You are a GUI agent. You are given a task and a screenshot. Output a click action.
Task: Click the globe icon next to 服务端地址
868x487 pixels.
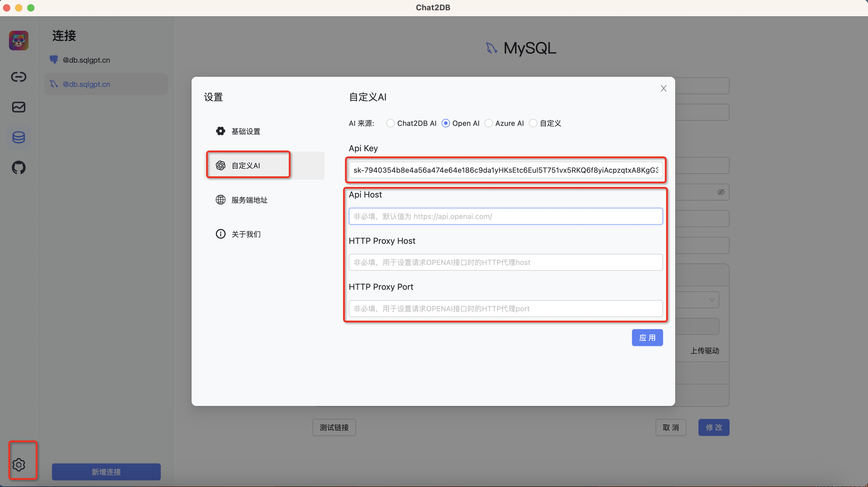point(220,200)
